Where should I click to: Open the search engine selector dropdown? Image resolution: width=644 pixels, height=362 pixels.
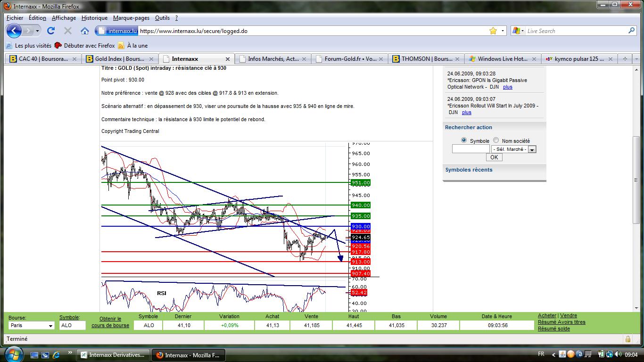coord(518,31)
